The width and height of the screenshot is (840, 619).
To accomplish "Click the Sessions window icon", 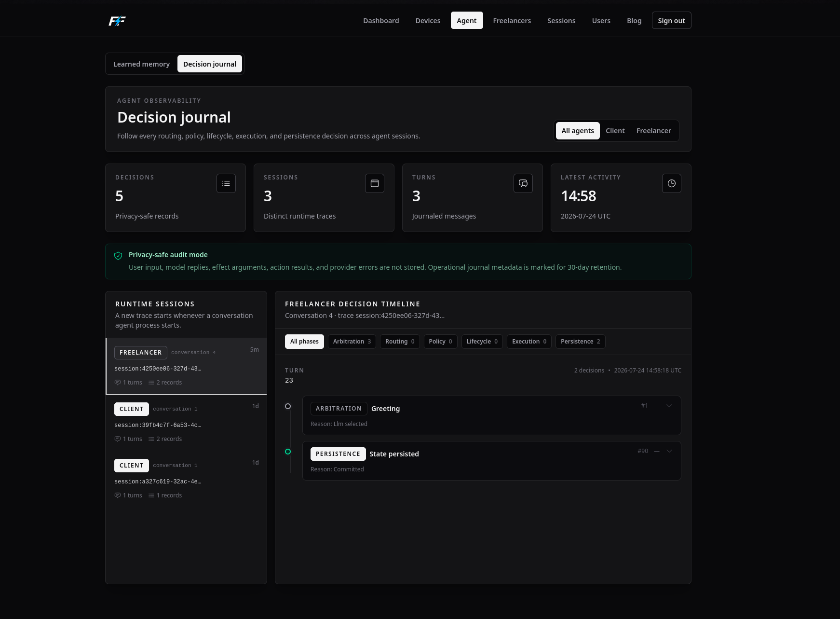I will pos(375,183).
